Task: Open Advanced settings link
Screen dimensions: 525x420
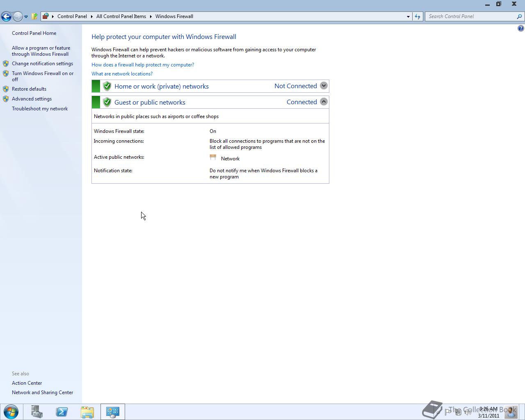Action: click(x=32, y=99)
